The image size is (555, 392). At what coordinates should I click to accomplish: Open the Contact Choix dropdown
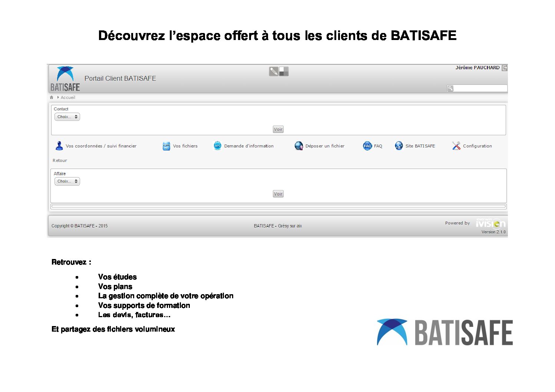click(67, 117)
